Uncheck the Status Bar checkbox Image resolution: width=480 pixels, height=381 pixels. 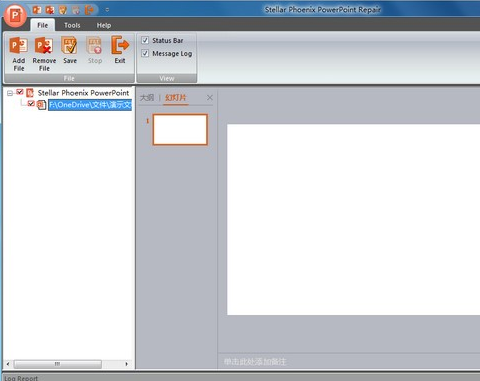pos(145,40)
